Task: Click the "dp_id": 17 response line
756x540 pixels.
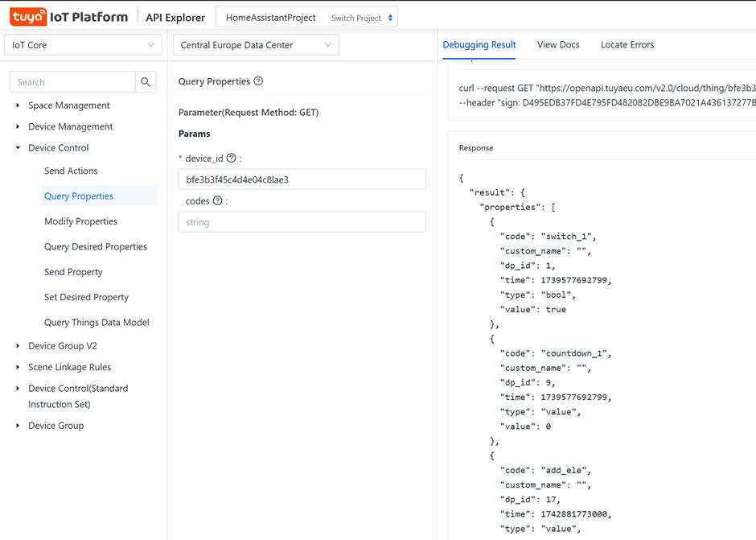Action: coord(530,500)
